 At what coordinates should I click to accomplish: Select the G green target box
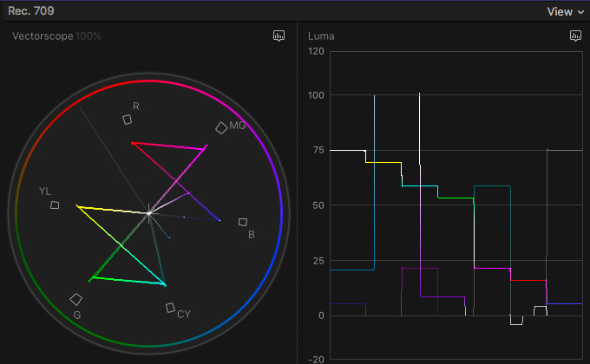click(76, 299)
